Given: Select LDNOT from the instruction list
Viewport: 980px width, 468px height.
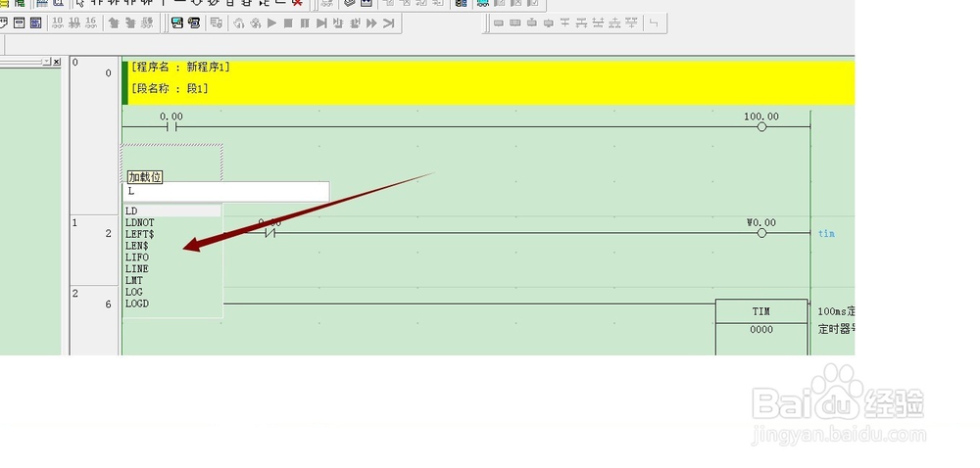Looking at the screenshot, I should [140, 223].
